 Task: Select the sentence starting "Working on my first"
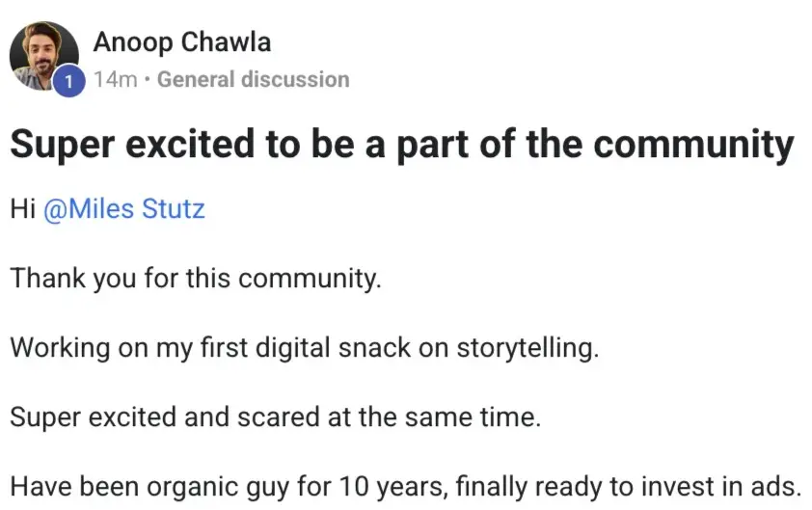[x=305, y=348]
